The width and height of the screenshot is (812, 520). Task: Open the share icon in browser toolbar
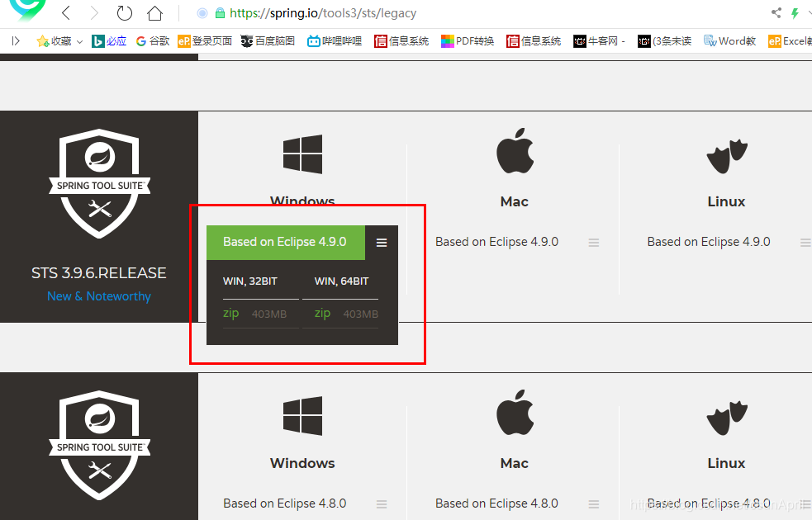[x=776, y=12]
